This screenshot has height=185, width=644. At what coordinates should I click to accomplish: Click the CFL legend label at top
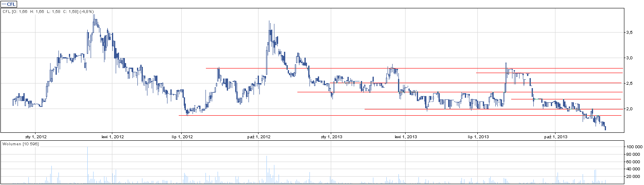click(x=9, y=4)
